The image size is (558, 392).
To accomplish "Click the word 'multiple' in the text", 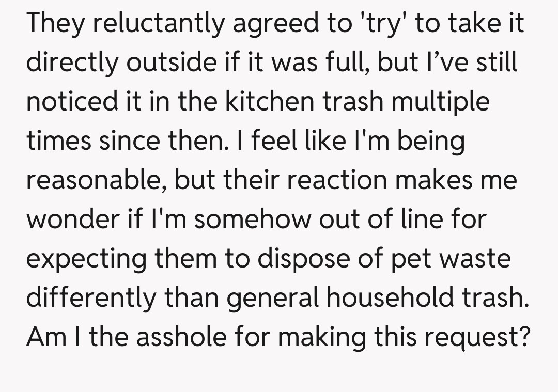I will click(x=440, y=102).
